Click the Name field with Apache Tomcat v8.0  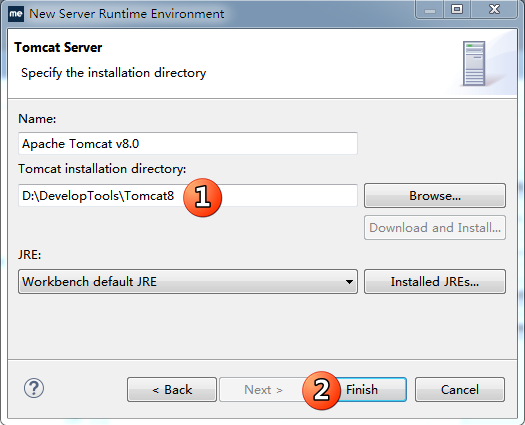pos(188,144)
